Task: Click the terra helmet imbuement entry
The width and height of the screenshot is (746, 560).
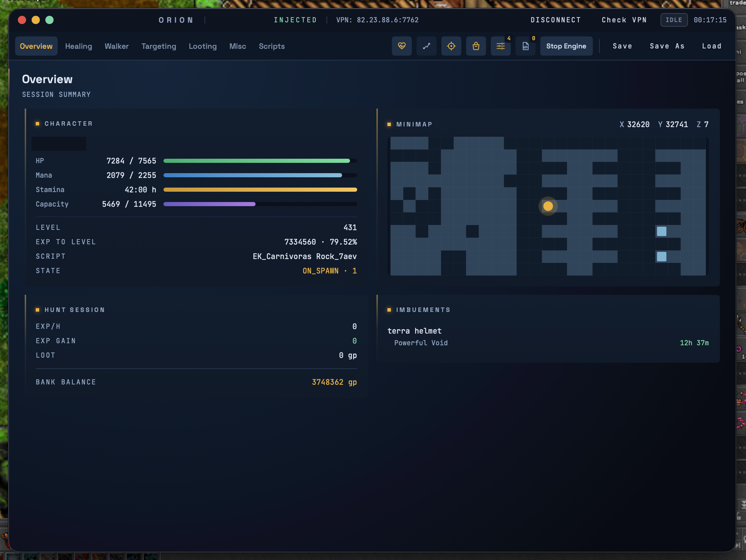Action: point(415,331)
